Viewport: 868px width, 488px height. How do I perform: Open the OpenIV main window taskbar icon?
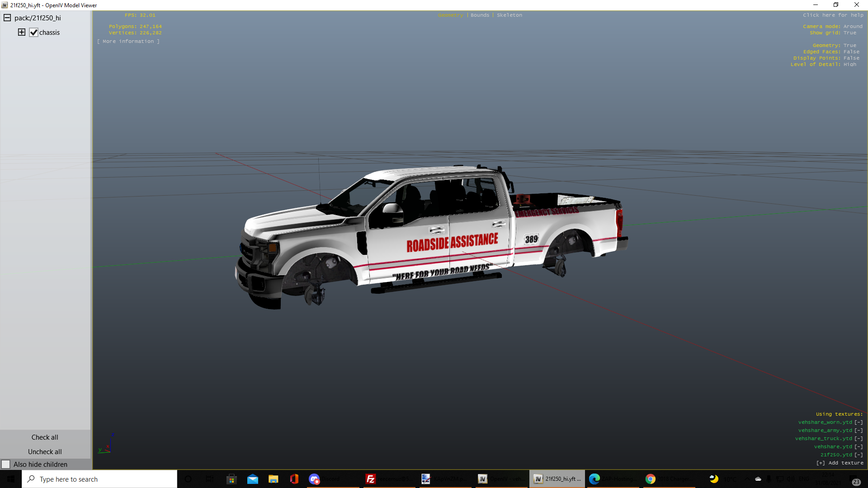coord(483,479)
